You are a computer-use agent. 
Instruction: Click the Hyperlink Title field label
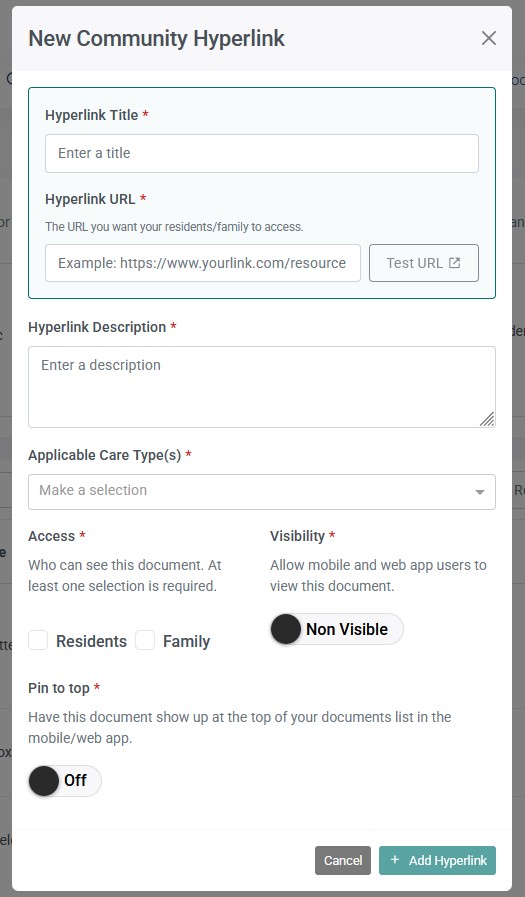tap(92, 115)
